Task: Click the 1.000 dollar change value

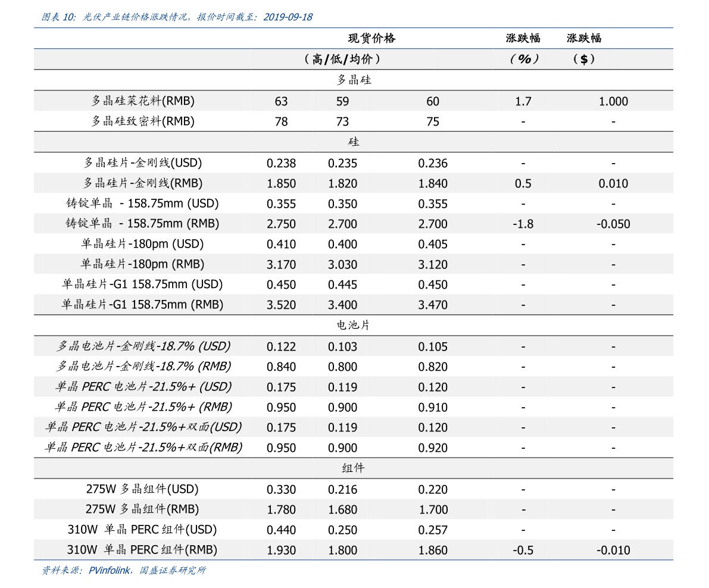Action: [613, 101]
